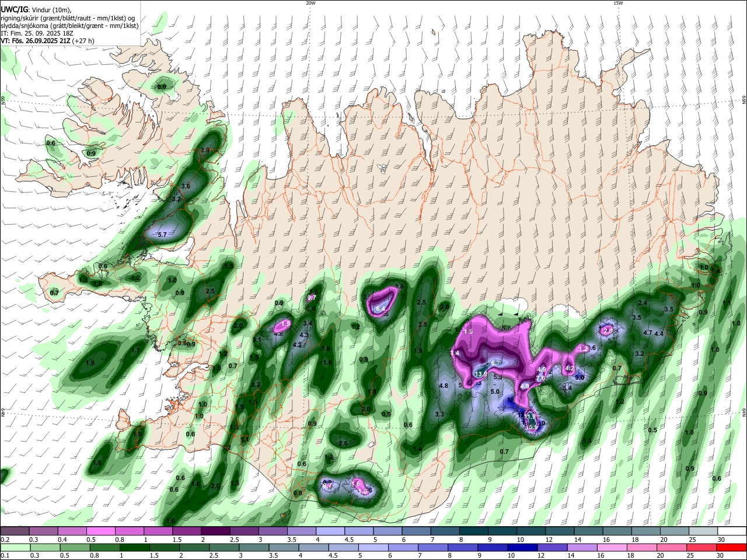Select the 'slydda/snjókoma' description line

coord(70,26)
